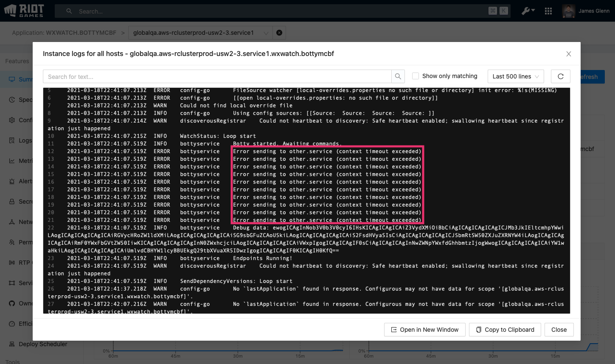The image size is (615, 364).
Task: Click the first highlighted error log line
Action: (x=327, y=151)
